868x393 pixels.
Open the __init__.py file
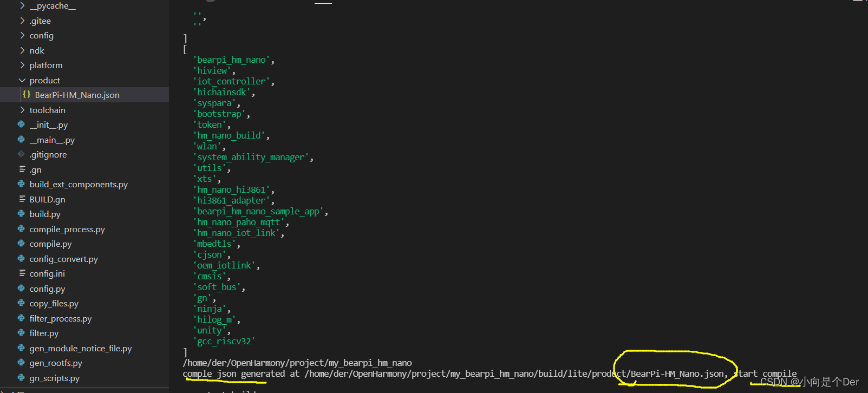point(49,125)
